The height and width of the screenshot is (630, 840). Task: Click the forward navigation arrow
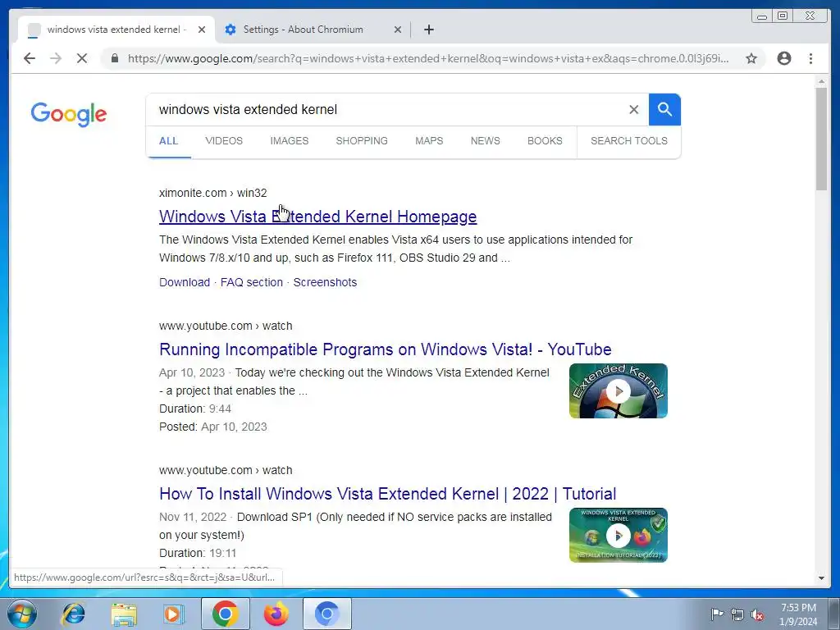(56, 58)
